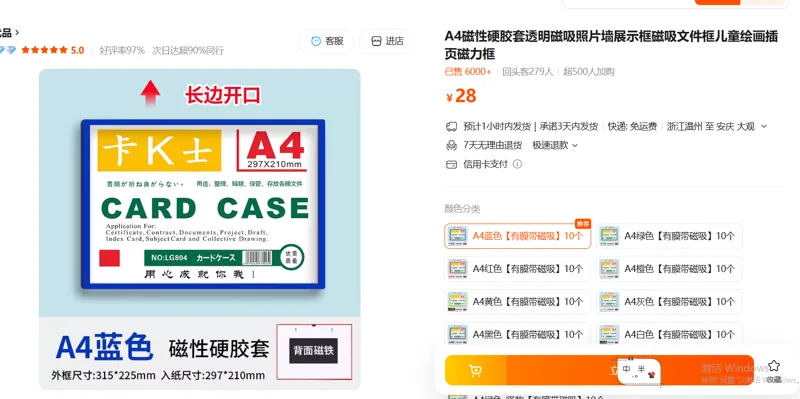Click 快递: 免运费 text
The height and width of the screenshot is (399, 800).
click(632, 127)
